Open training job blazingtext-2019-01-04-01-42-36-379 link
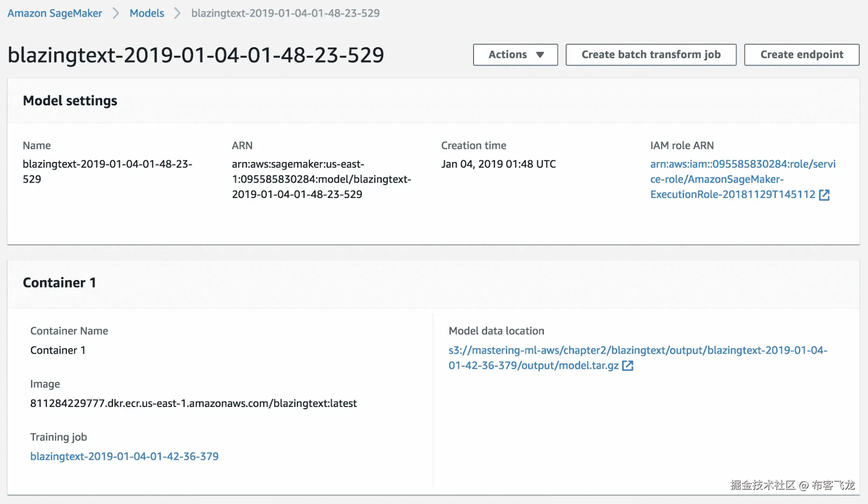Screen dimensions: 868x504 click(x=124, y=456)
